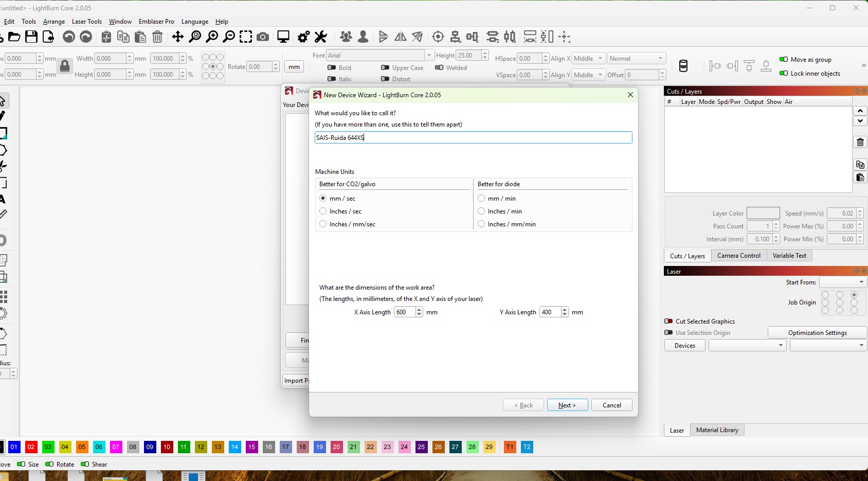868x481 pixels.
Task: Click the Align Centers target icon
Action: [438, 37]
